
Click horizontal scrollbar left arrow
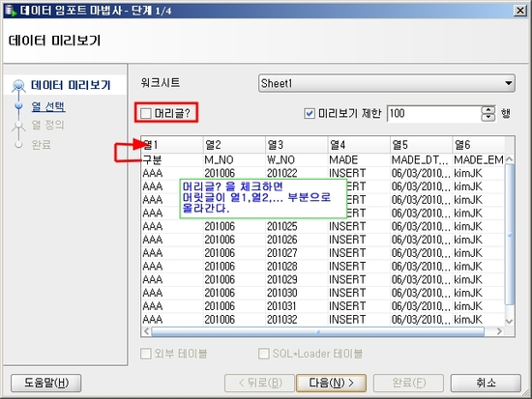click(146, 331)
